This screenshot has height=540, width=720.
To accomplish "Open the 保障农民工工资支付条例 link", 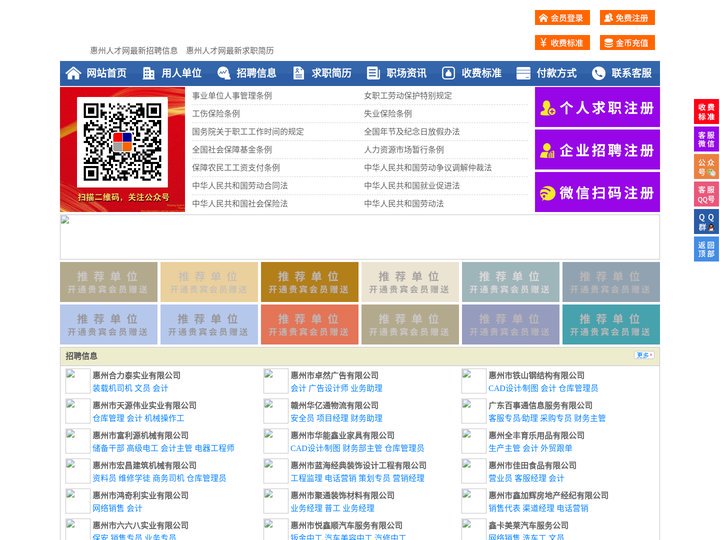I will pyautogui.click(x=236, y=167).
